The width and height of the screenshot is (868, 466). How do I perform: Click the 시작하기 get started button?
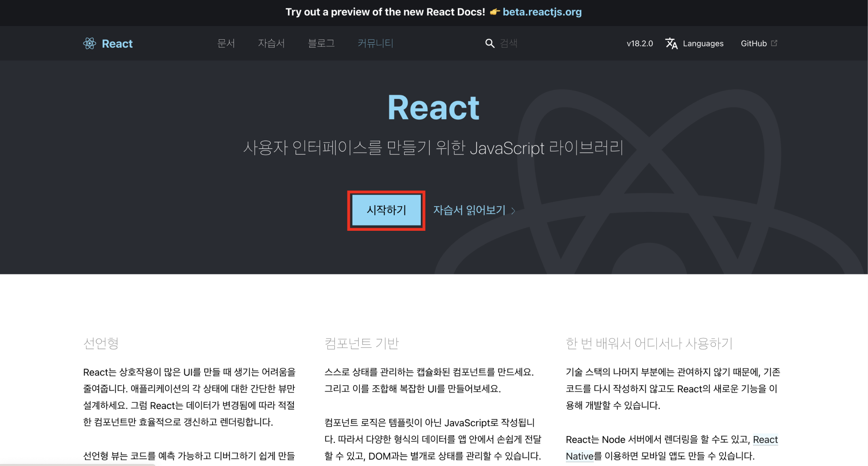point(386,210)
